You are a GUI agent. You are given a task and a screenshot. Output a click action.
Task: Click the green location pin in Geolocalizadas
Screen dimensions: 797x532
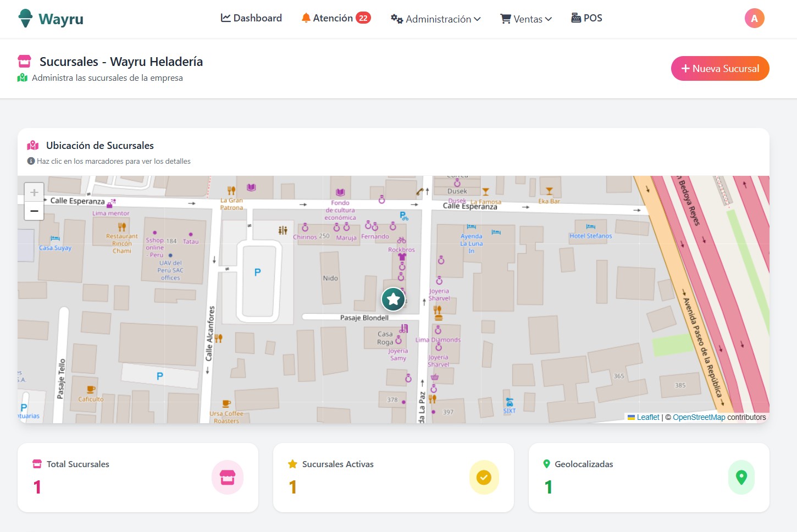[x=741, y=478]
